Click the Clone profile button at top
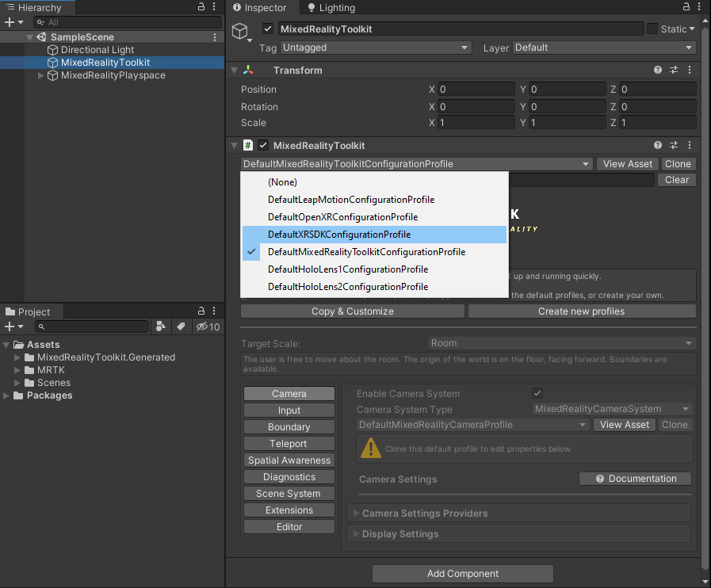The width and height of the screenshot is (711, 588). pos(678,164)
